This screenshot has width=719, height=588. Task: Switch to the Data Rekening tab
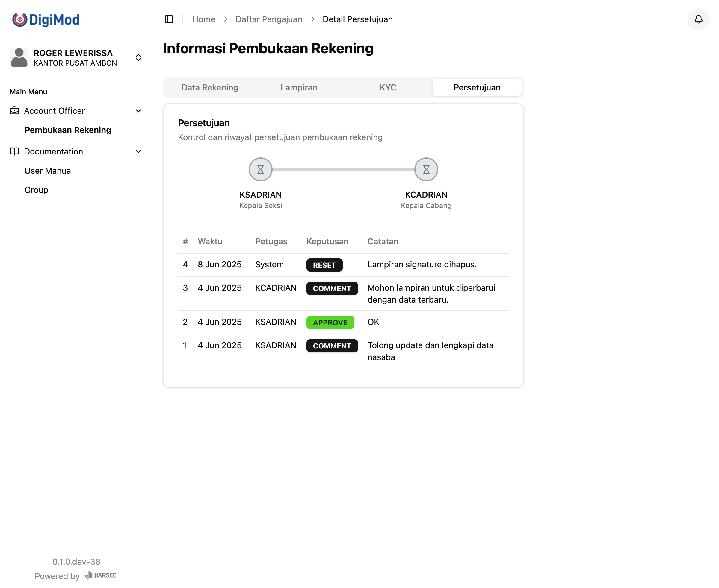210,87
